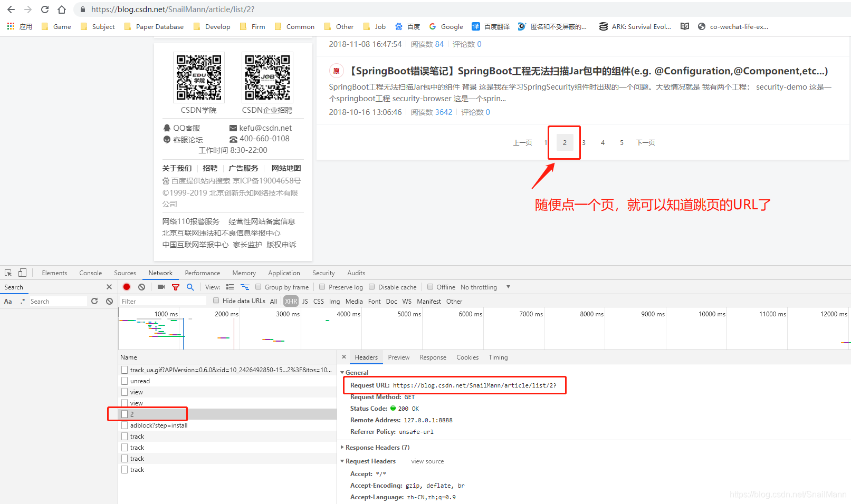Open the Game bookmarks folder
This screenshot has width=851, height=504.
click(56, 26)
